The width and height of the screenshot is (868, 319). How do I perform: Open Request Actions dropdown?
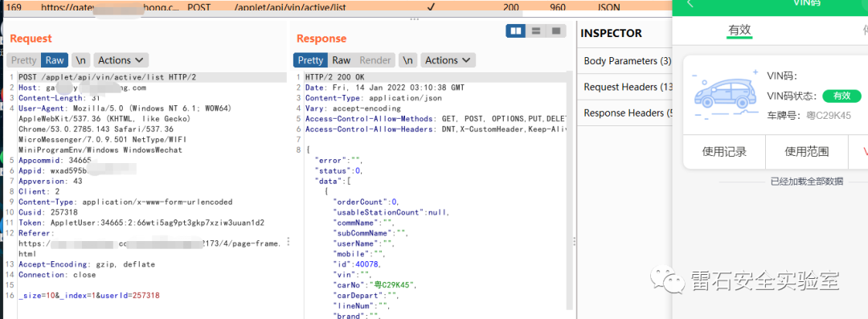pos(121,60)
